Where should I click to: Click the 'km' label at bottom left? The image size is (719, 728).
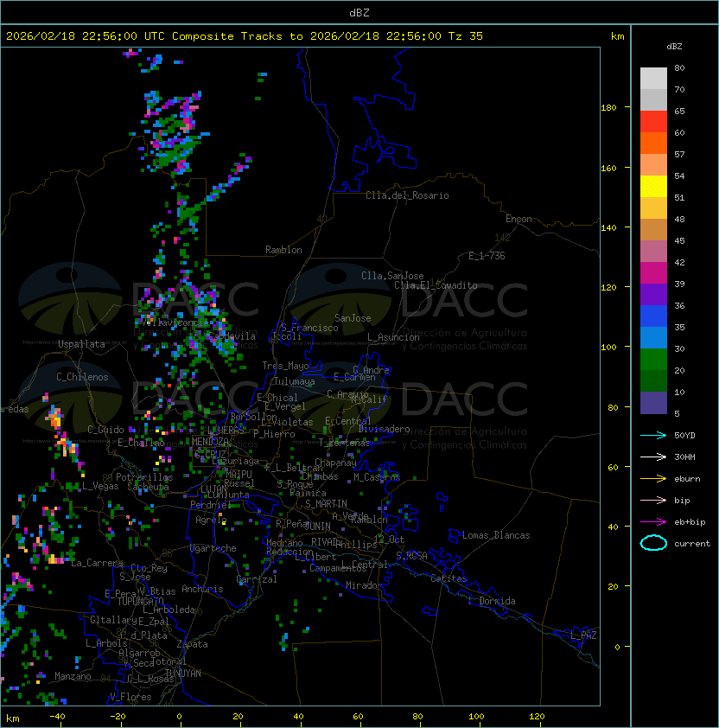pos(13,718)
